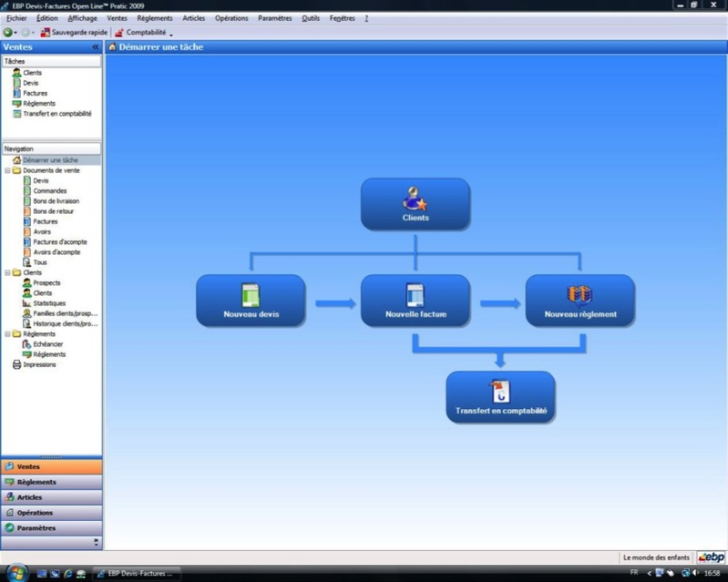Viewport: 728px width, 582px height.
Task: Open Factures d'acompte icon in tree
Action: pos(27,241)
